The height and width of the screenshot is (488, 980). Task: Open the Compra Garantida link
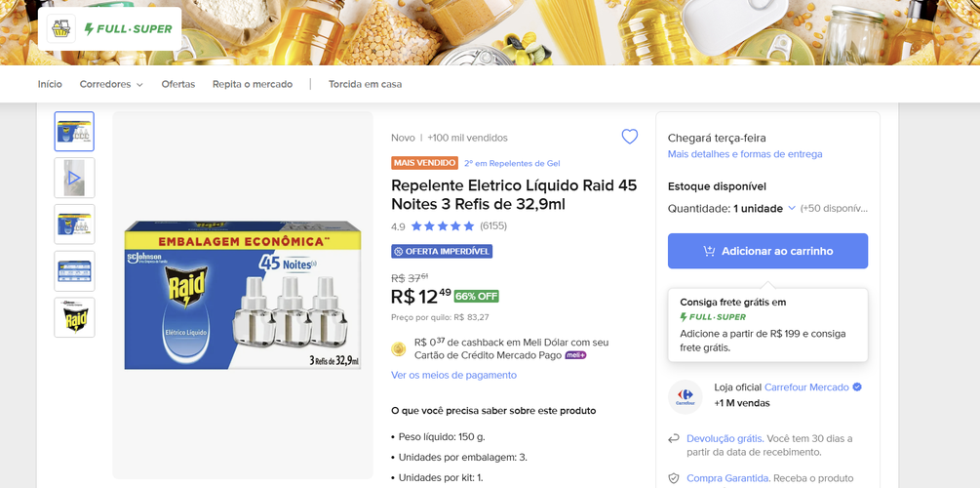(x=728, y=478)
